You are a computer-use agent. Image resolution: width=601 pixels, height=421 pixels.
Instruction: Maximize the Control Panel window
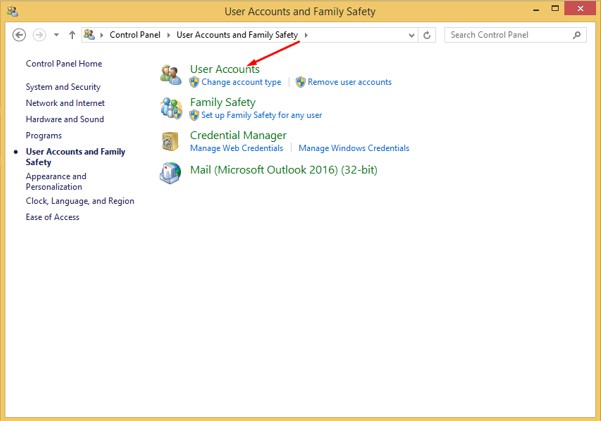point(555,8)
